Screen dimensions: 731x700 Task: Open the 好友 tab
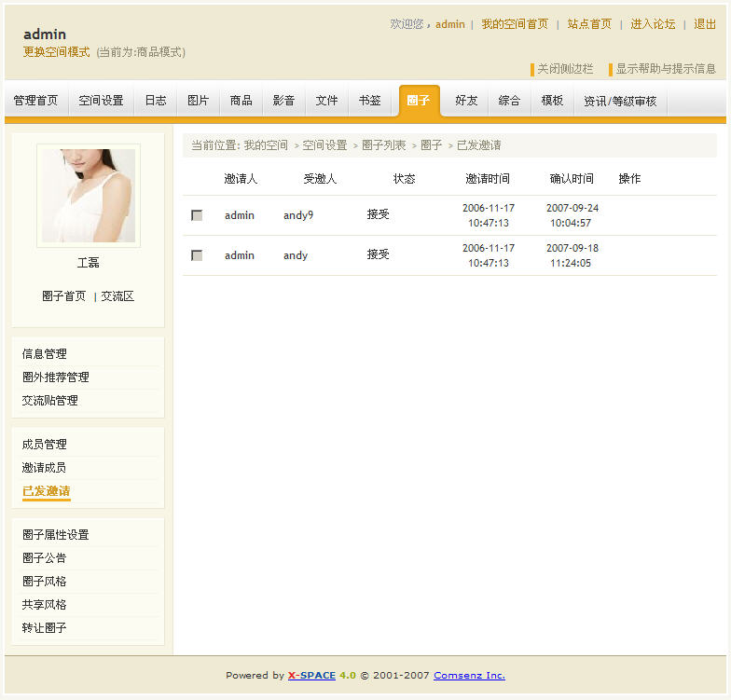pyautogui.click(x=466, y=101)
